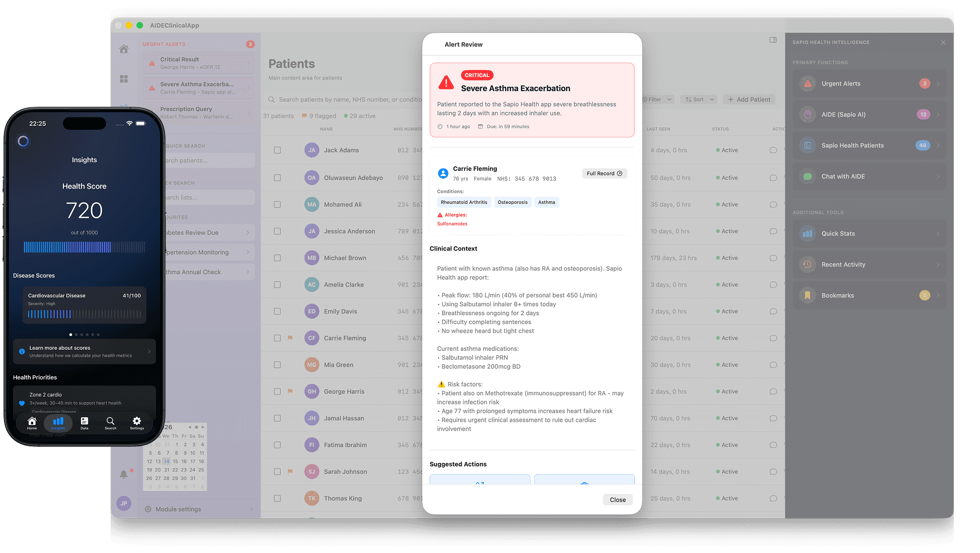This screenshot has height=553, width=980.
Task: Select Carrie Fleming's row checkbox
Action: (x=277, y=338)
